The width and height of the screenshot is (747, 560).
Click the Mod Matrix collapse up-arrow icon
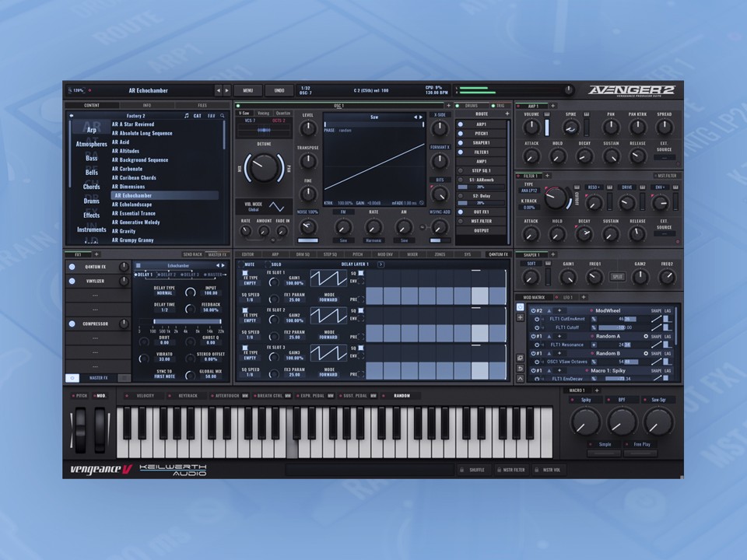[x=520, y=379]
